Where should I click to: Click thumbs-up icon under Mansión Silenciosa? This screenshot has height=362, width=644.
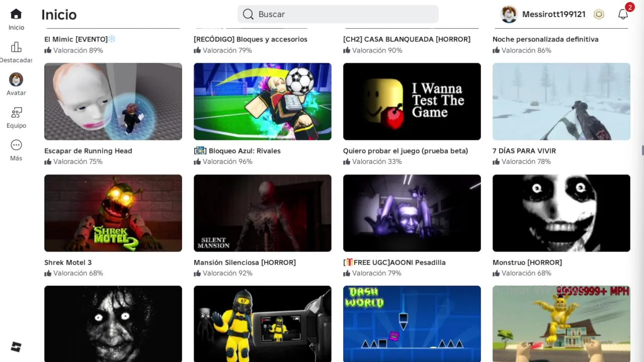coord(197,273)
